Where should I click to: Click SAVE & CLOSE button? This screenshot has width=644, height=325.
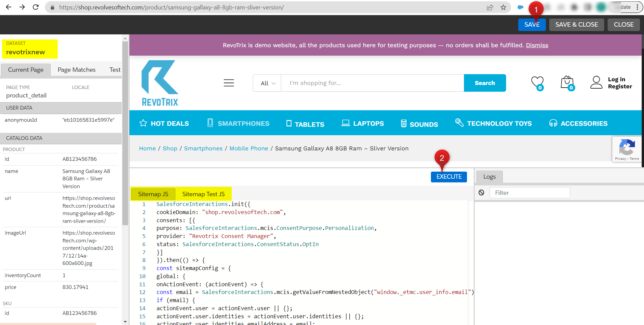pos(577,25)
